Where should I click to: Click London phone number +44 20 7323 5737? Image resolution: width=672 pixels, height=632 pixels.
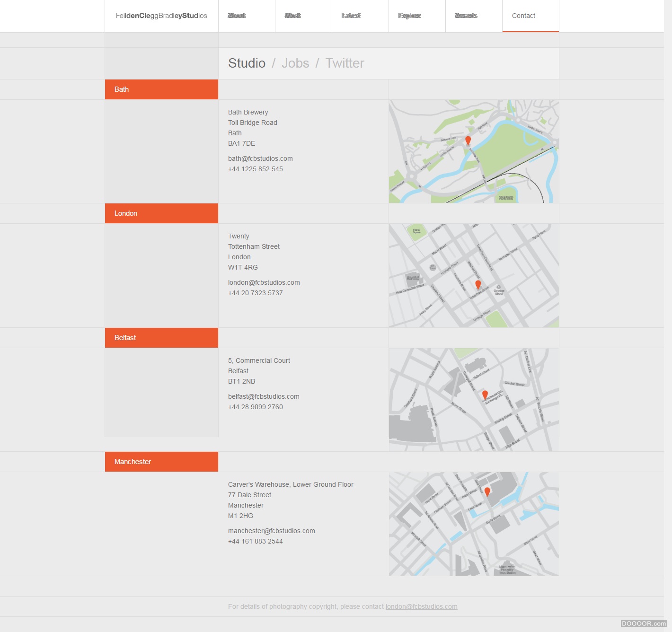click(x=256, y=293)
